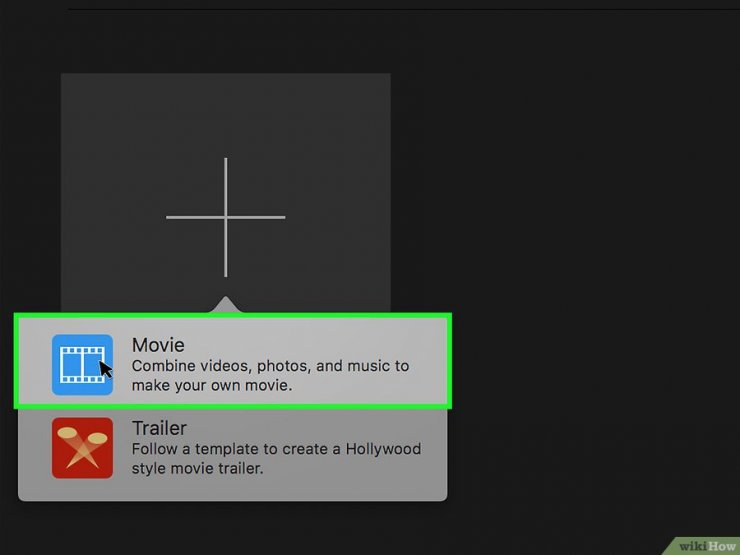Click the Create New plus tile
The height and width of the screenshot is (555, 740).
[226, 193]
